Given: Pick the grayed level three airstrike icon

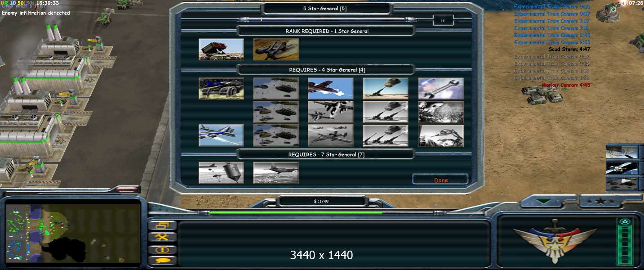Looking at the screenshot, I should (x=331, y=135).
